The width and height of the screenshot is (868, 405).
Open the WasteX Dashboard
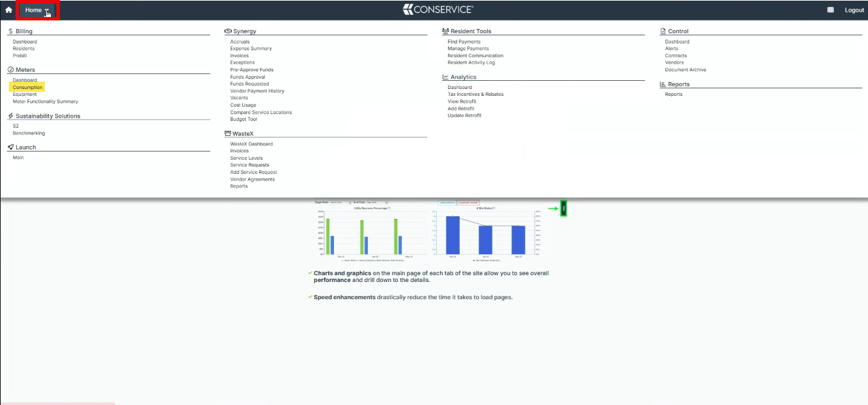(252, 144)
